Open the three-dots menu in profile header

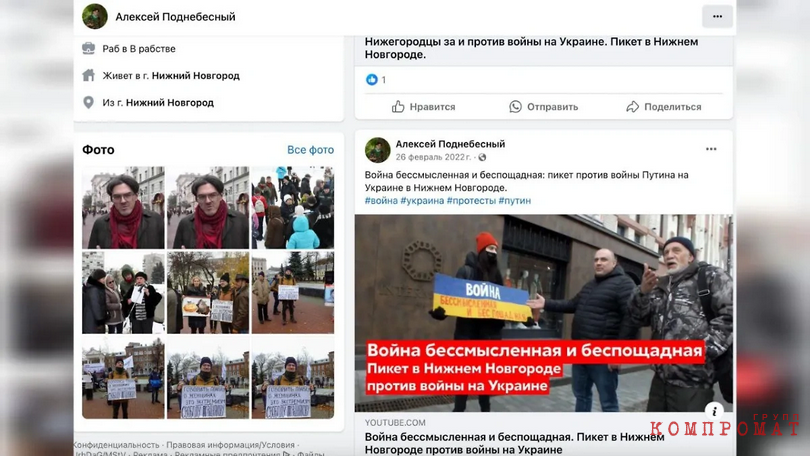click(x=717, y=17)
